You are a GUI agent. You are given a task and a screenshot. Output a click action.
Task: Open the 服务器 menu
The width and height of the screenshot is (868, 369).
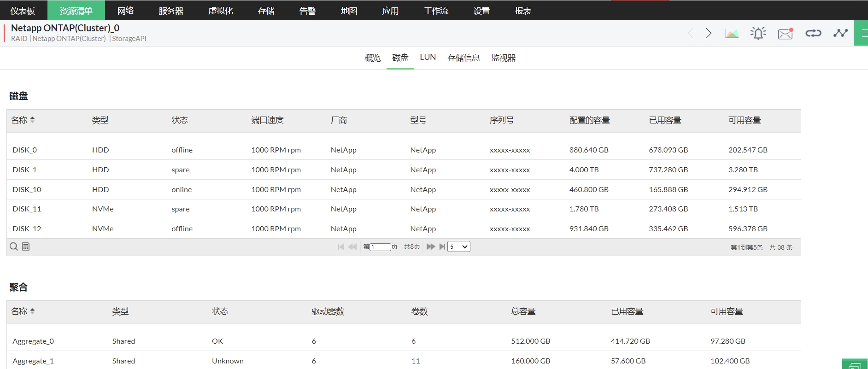pyautogui.click(x=171, y=11)
